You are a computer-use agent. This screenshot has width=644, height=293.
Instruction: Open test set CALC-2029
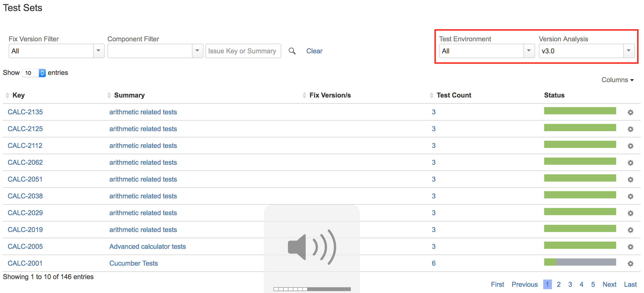coord(25,213)
